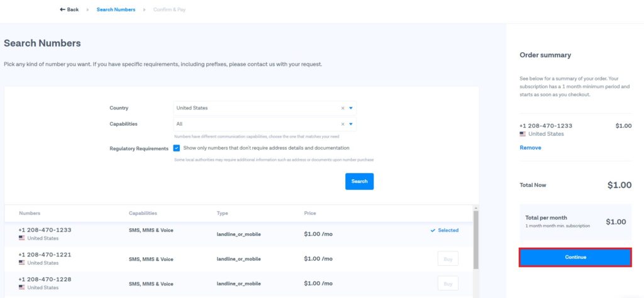The image size is (644, 298).
Task: Click the United States country field
Action: [x=265, y=108]
